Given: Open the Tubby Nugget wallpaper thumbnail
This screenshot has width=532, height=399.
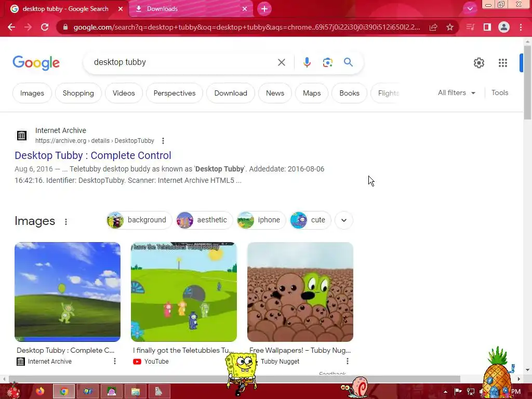Looking at the screenshot, I should [x=300, y=292].
